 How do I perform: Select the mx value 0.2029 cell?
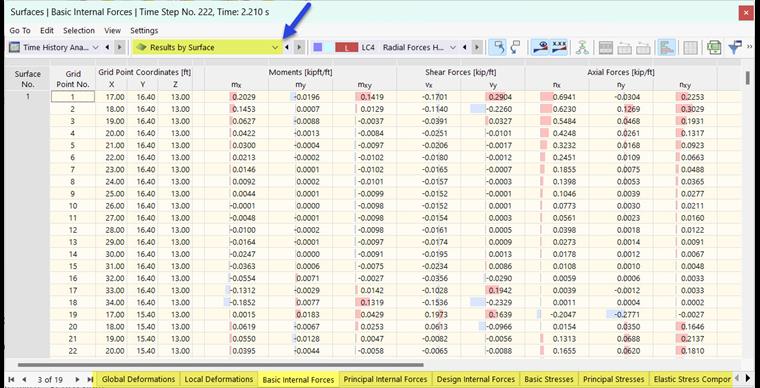[x=237, y=97]
